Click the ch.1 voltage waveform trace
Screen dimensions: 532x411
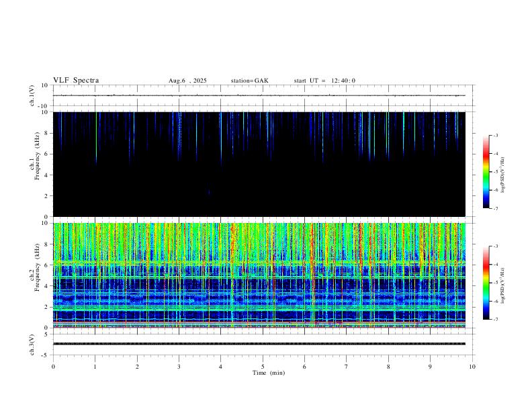coord(259,95)
